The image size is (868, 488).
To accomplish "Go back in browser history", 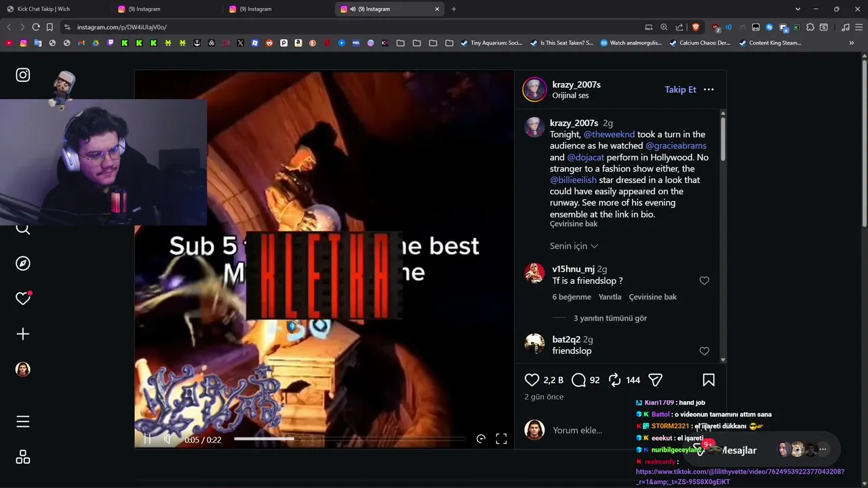I will tap(9, 27).
